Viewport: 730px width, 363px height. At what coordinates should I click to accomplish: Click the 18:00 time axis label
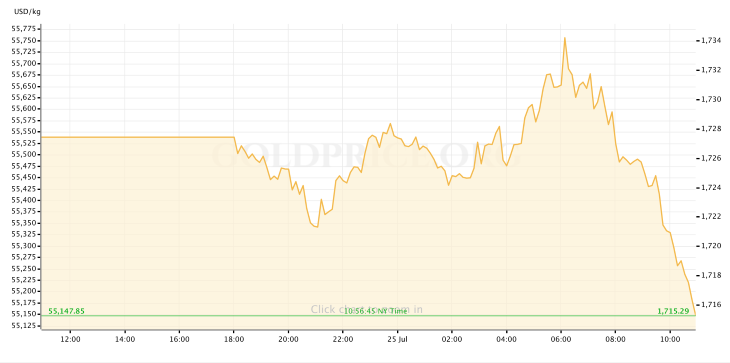234,339
